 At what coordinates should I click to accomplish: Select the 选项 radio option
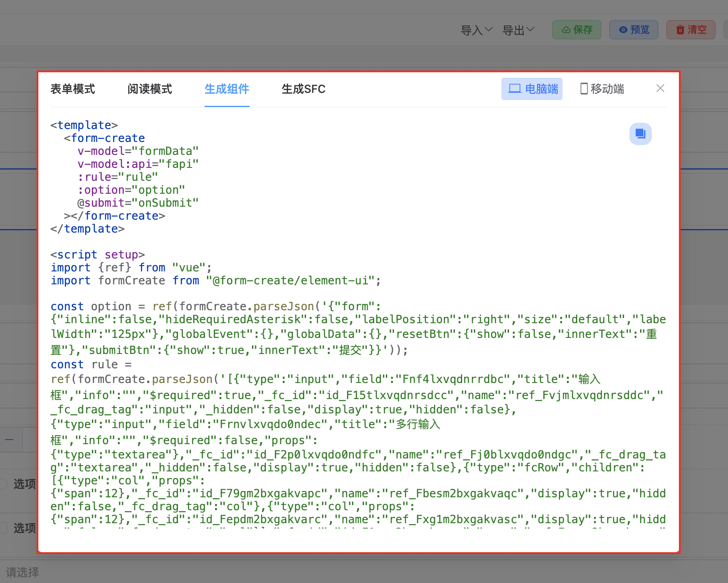(4, 483)
